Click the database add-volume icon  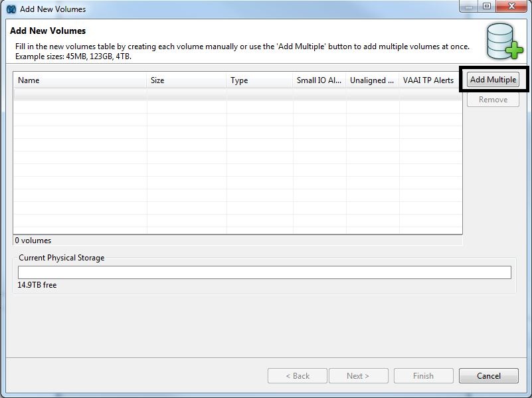503,41
